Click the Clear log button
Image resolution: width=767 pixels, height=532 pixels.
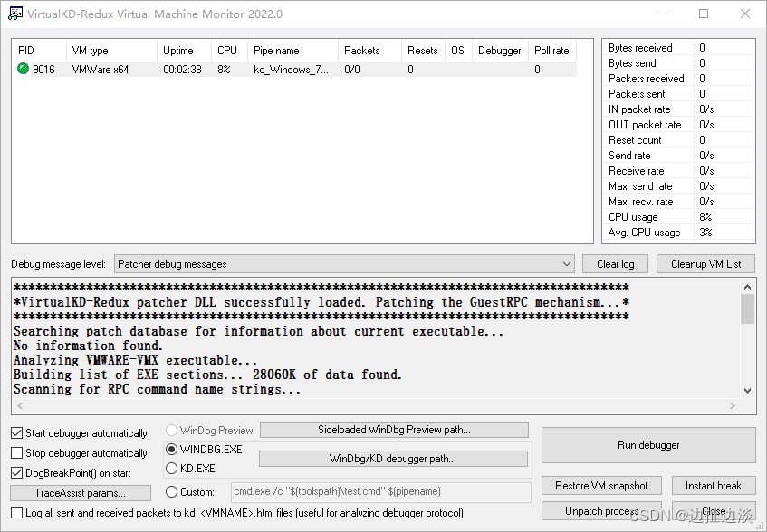(616, 264)
